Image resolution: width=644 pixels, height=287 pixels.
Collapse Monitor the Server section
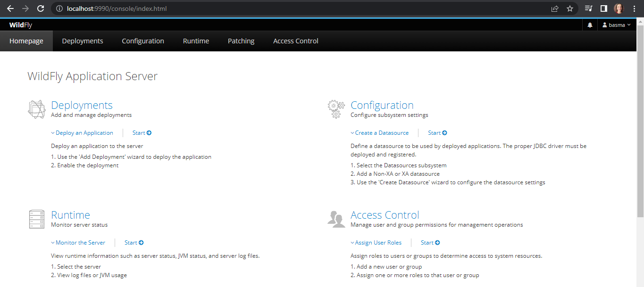[x=78, y=243]
